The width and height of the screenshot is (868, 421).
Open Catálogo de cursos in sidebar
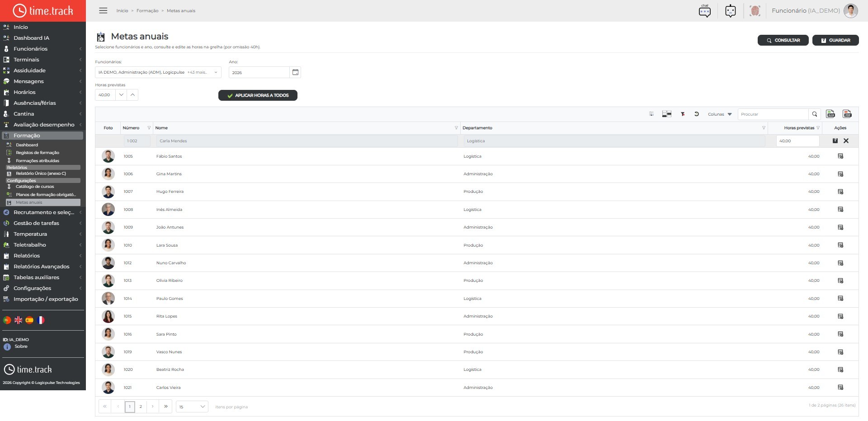(35, 187)
